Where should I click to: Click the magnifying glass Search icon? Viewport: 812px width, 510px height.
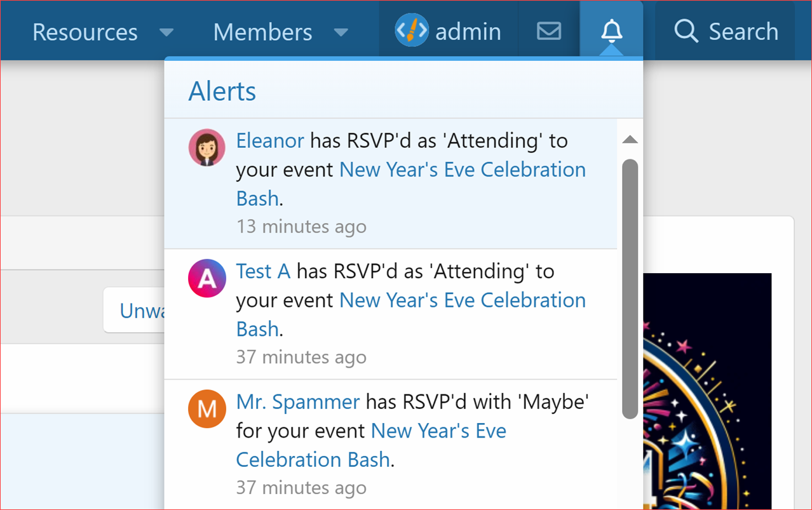click(685, 30)
